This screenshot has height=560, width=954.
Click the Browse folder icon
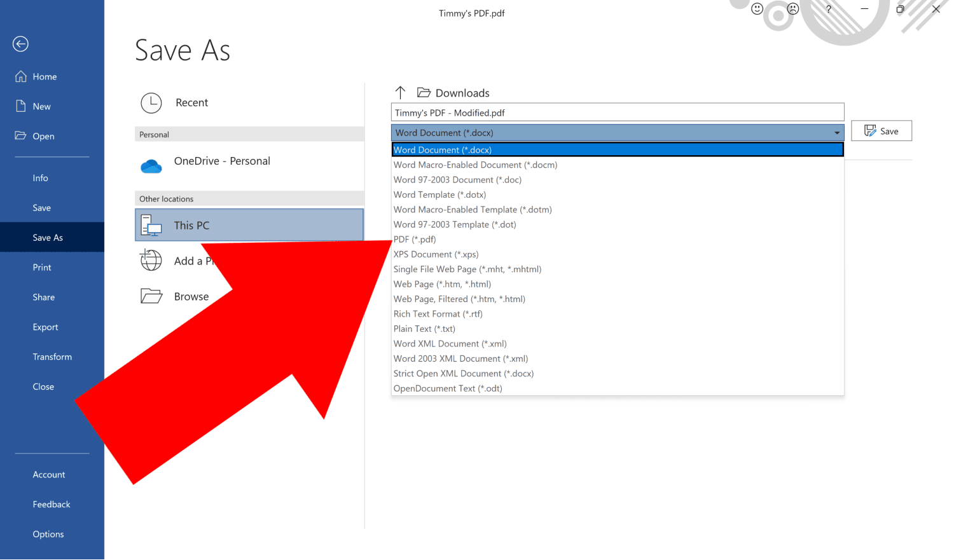pyautogui.click(x=151, y=296)
